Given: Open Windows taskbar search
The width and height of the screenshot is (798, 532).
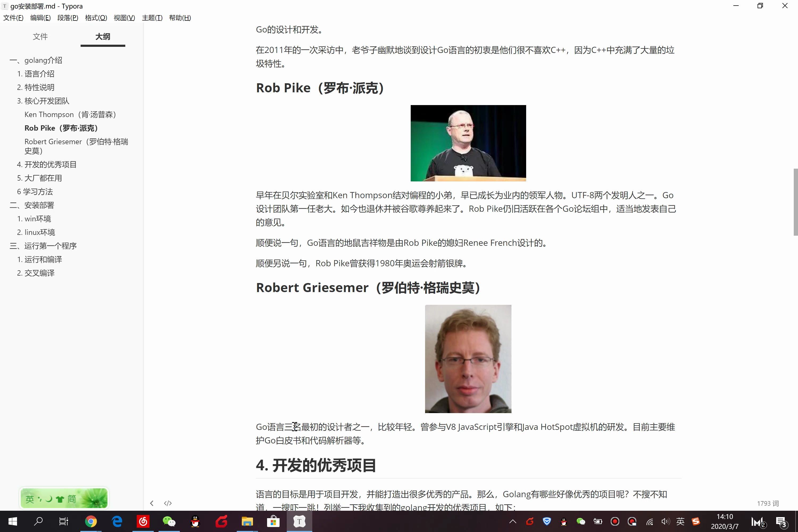Looking at the screenshot, I should tap(38, 521).
